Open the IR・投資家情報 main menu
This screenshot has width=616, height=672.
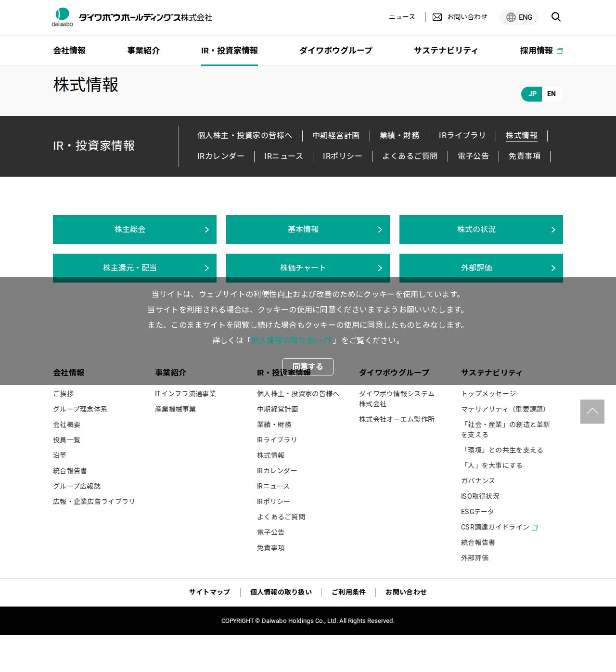coord(230,51)
